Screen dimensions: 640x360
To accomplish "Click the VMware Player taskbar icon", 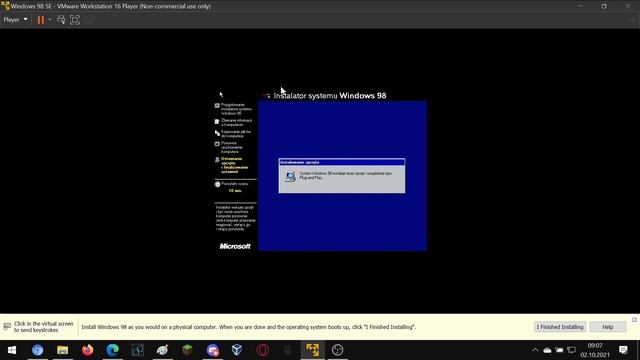I will point(313,350).
